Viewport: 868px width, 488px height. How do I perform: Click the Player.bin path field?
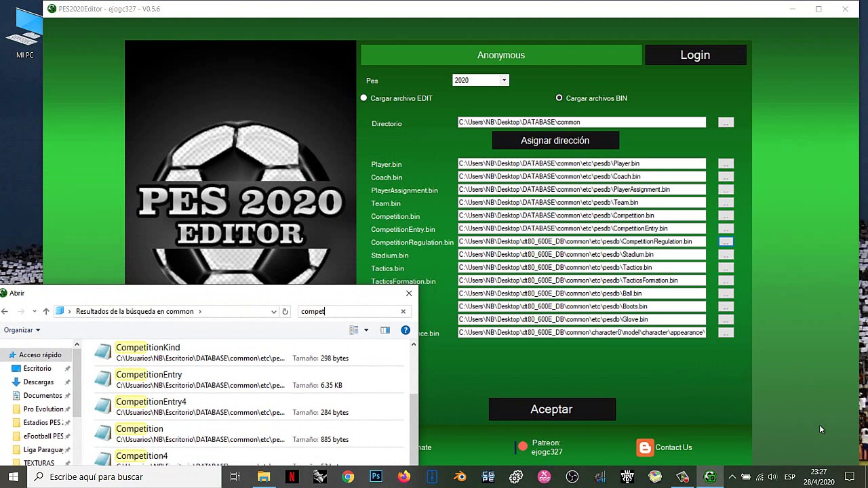(x=582, y=163)
